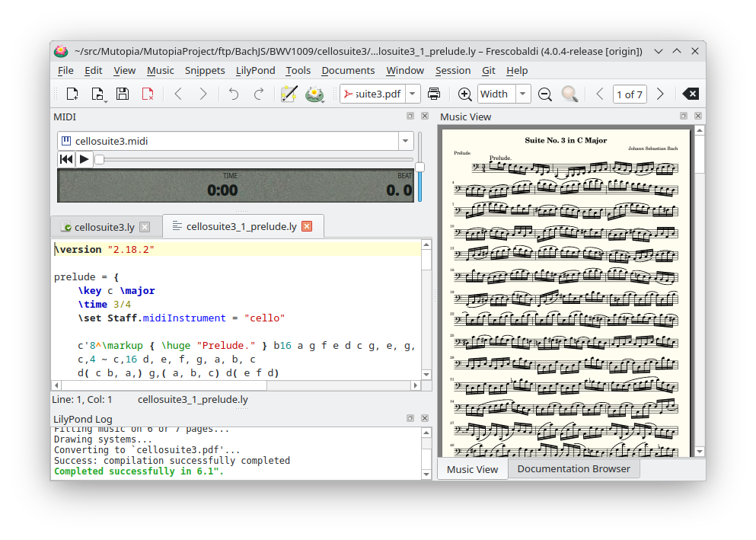
Task: Click the Save document icon
Action: (123, 94)
